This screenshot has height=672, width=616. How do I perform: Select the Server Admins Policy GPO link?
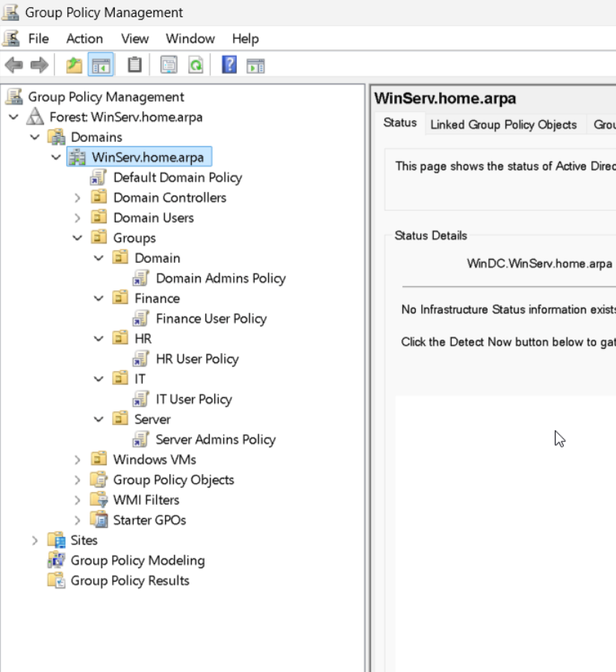coord(215,440)
